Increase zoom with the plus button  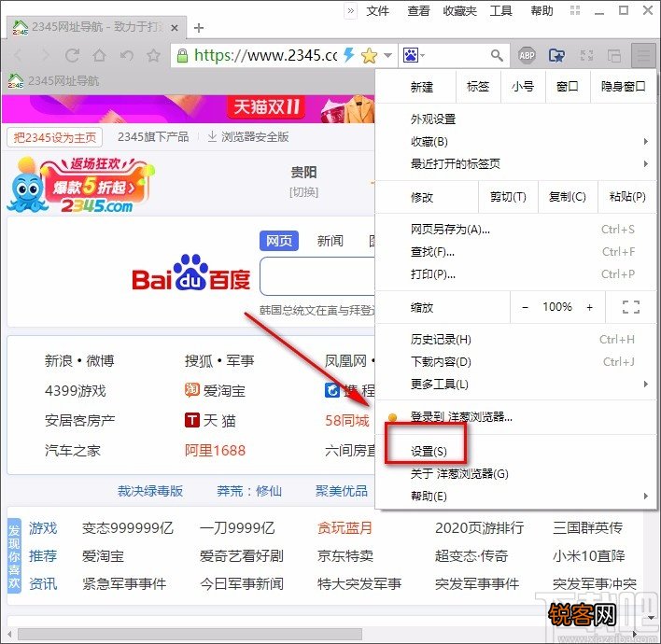(x=589, y=307)
